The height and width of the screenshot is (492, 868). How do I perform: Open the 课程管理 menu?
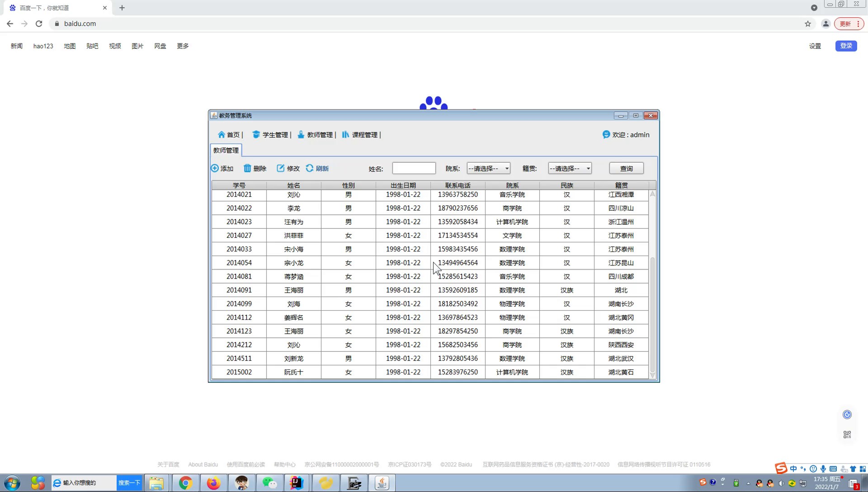pyautogui.click(x=360, y=135)
